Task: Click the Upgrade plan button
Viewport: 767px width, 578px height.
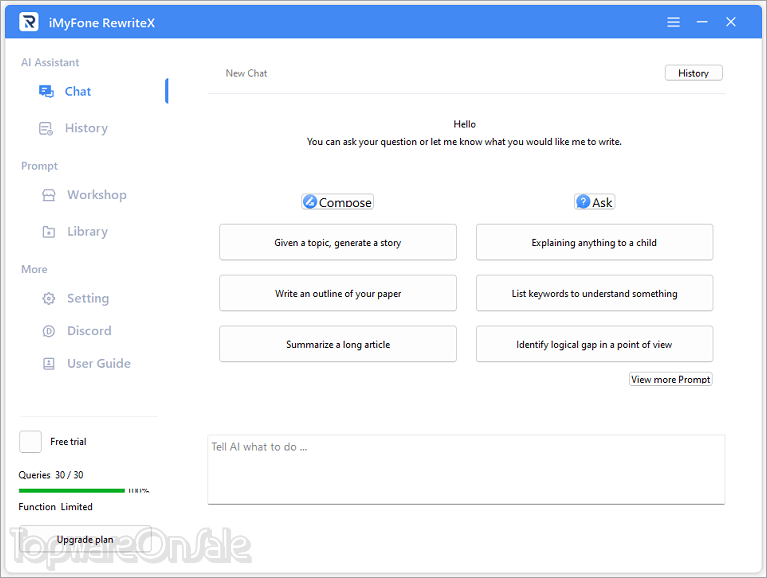Action: 85,539
